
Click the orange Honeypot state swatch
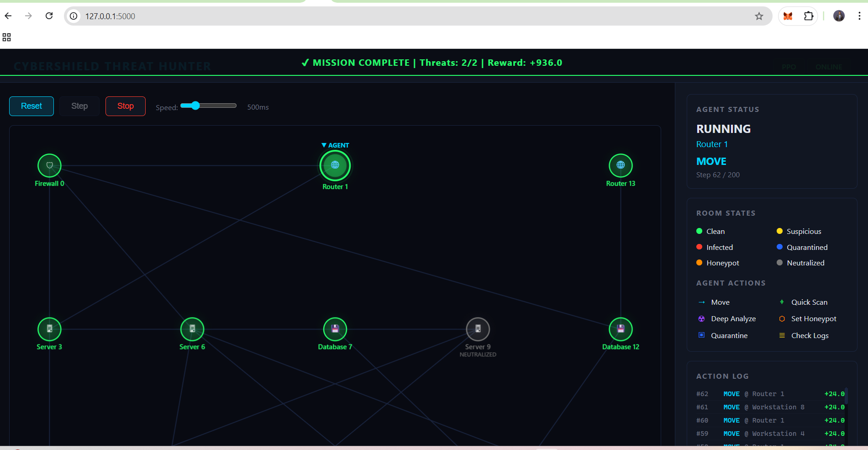coord(699,263)
